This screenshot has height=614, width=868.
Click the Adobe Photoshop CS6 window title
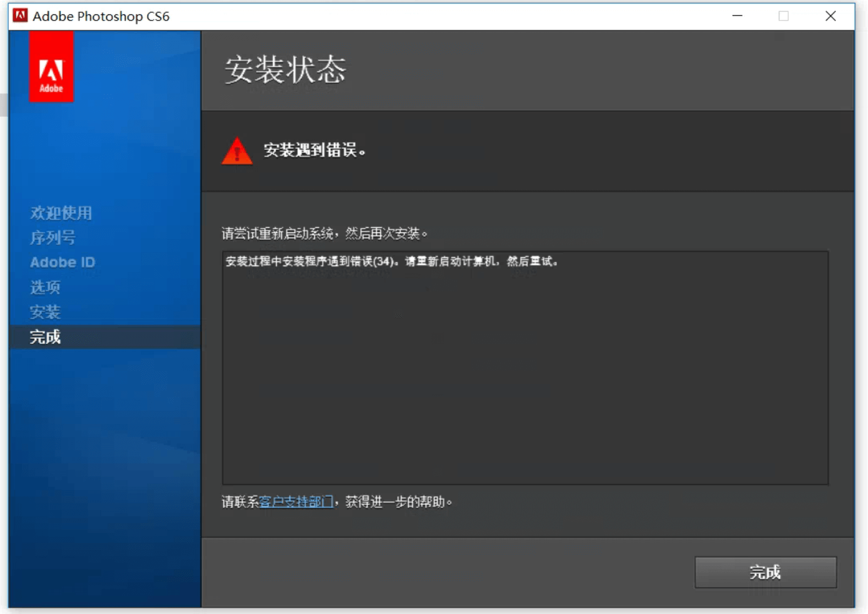101,16
